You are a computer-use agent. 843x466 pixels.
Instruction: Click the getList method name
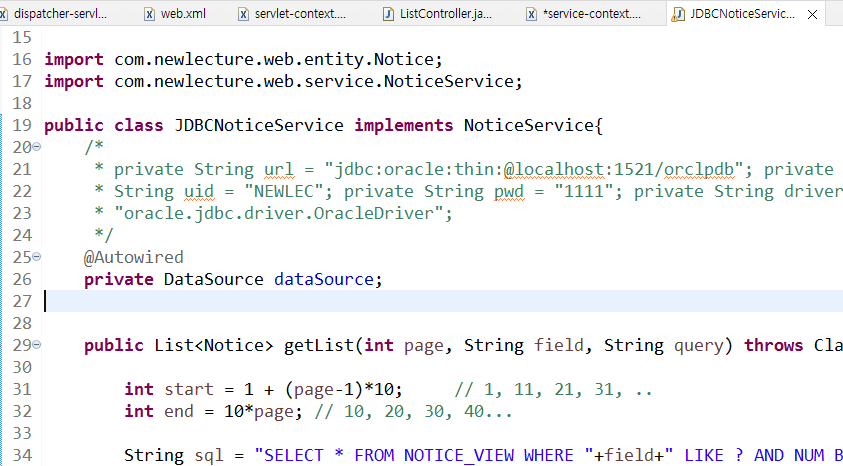319,345
